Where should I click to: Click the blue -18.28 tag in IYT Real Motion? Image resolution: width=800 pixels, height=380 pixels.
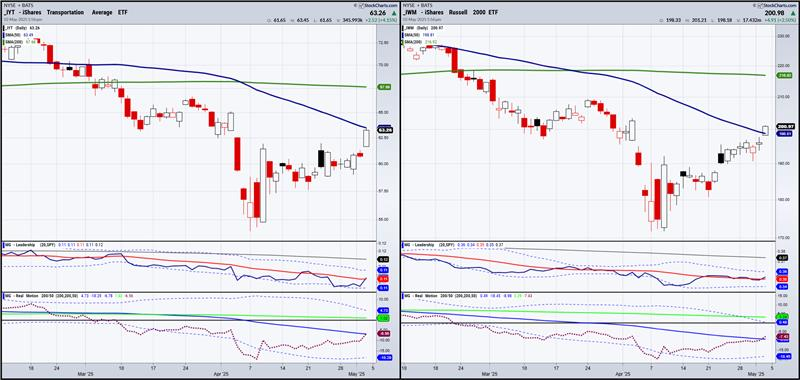(x=386, y=358)
